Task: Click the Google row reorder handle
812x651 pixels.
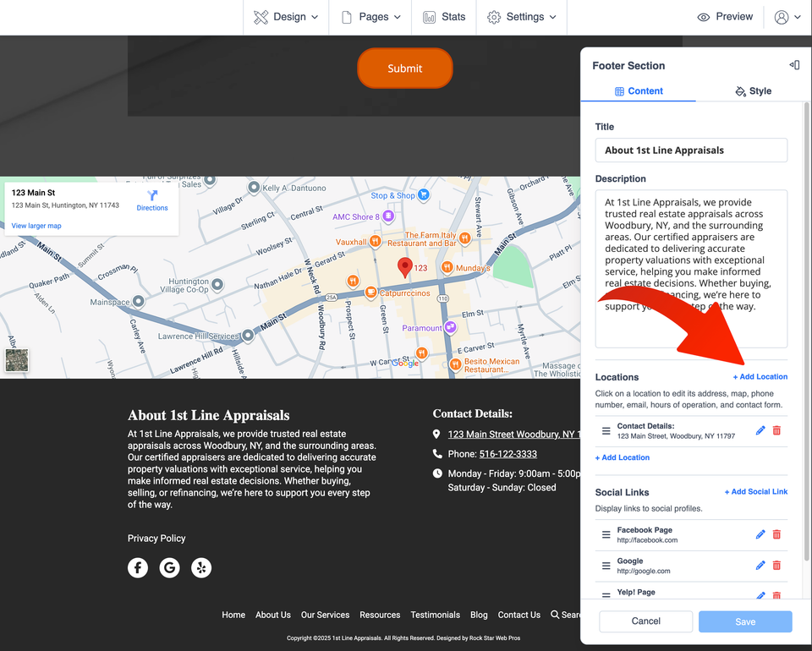Action: (x=606, y=566)
